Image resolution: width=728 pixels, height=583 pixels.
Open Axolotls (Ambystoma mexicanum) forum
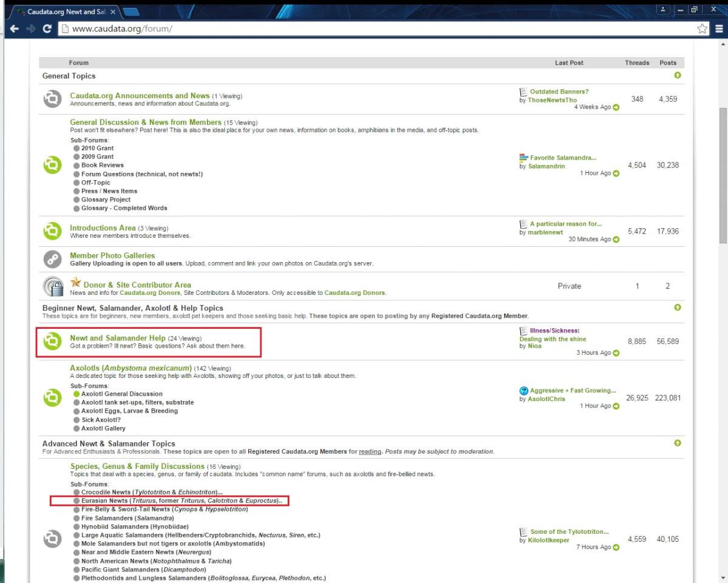(130, 368)
